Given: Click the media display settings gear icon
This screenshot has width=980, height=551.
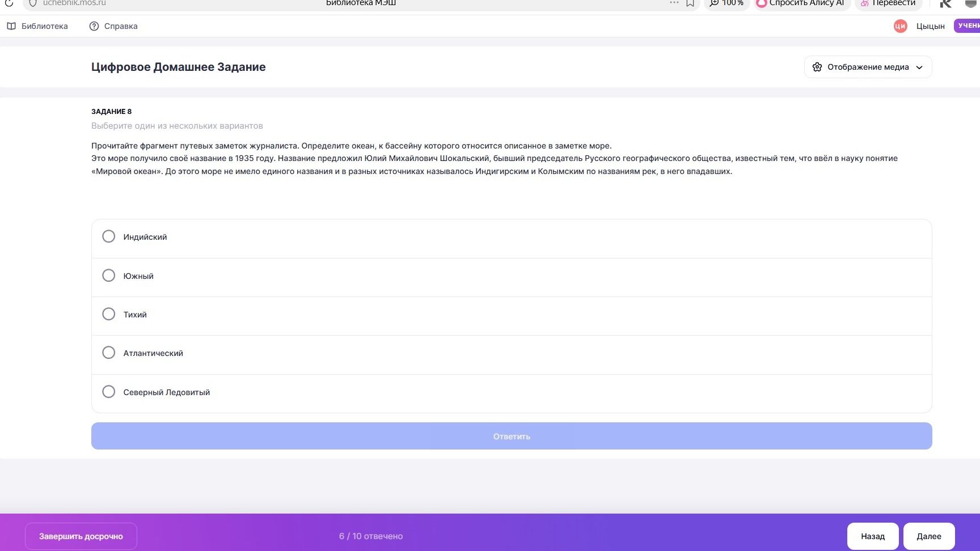Looking at the screenshot, I should click(x=817, y=67).
